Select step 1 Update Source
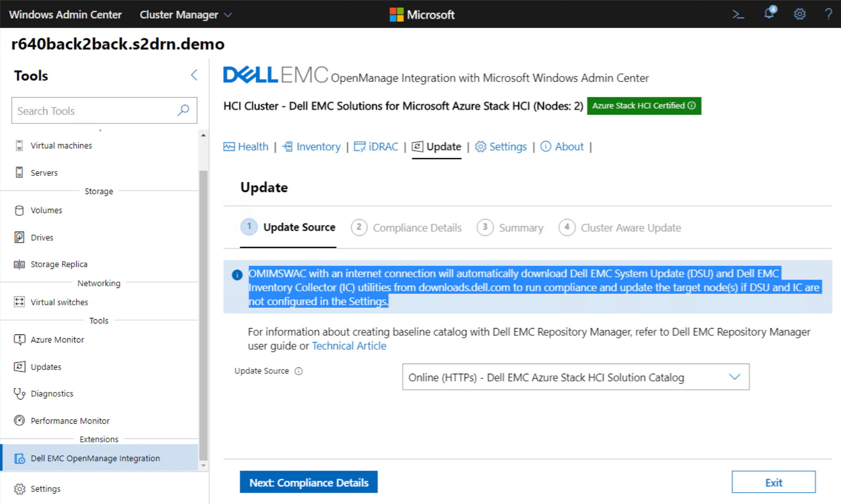Screen dimensions: 841x504 click(x=288, y=227)
